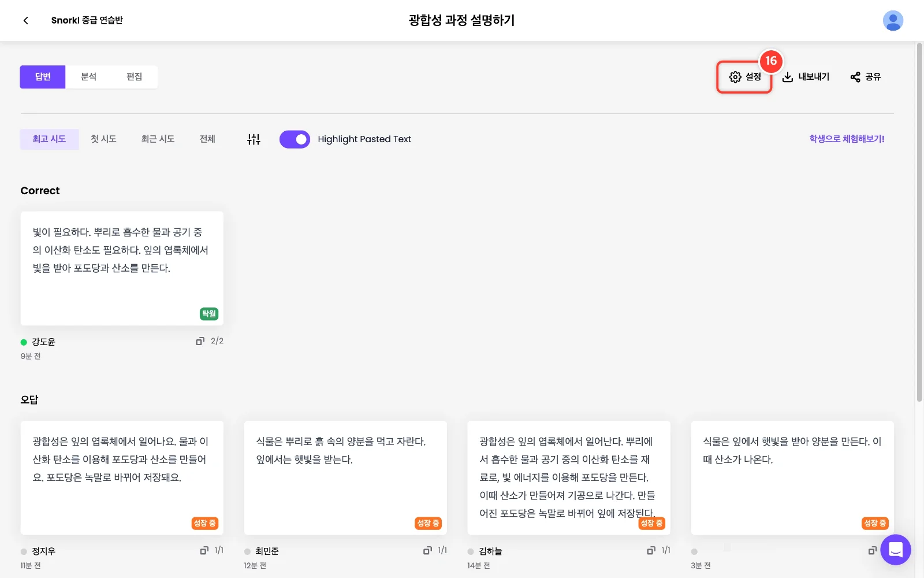Open 정지우's answer card
This screenshot has width=924, height=578.
(x=122, y=477)
